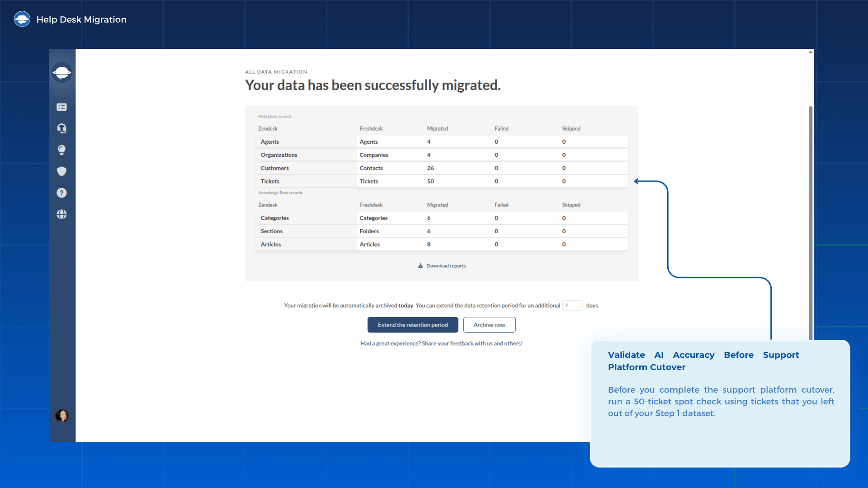This screenshot has width=868, height=488.
Task: Click the scroll up arrow at top right
Action: (x=811, y=52)
